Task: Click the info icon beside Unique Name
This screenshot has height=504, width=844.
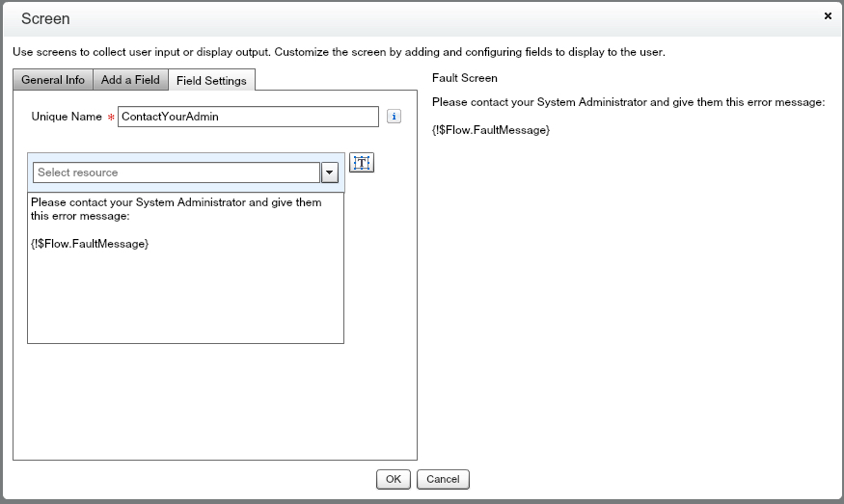Action: click(394, 117)
